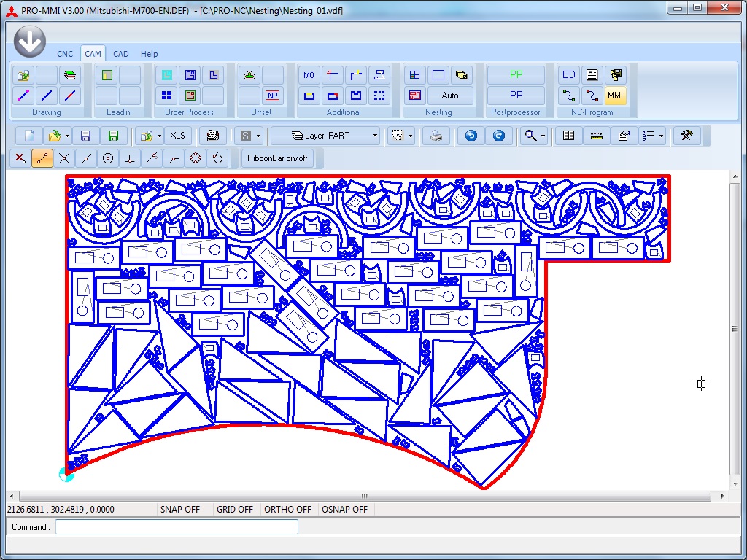Click the hammer and wrench settings icon

coord(686,136)
